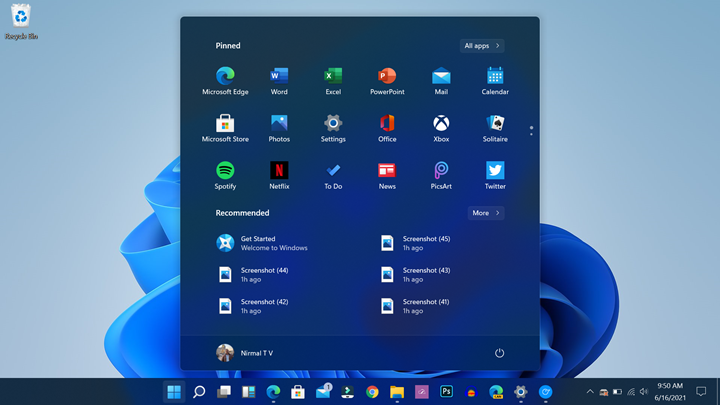The width and height of the screenshot is (720, 405).
Task: Click the Settings gear on the taskbar
Action: click(521, 392)
